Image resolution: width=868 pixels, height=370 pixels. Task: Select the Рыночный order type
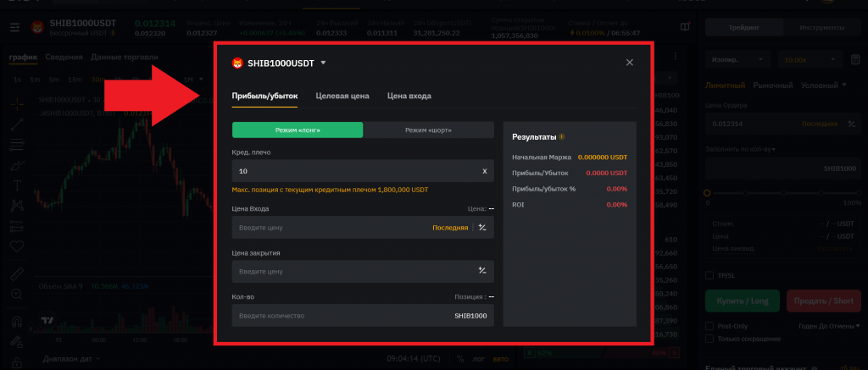pyautogui.click(x=773, y=86)
